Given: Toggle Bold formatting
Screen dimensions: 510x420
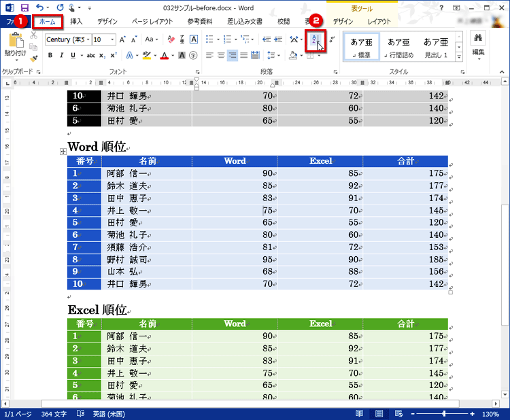Looking at the screenshot, I should [50, 56].
